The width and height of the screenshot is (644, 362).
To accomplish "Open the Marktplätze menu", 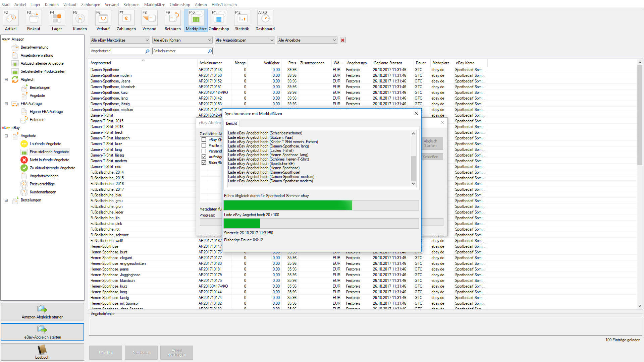I will pyautogui.click(x=154, y=5).
